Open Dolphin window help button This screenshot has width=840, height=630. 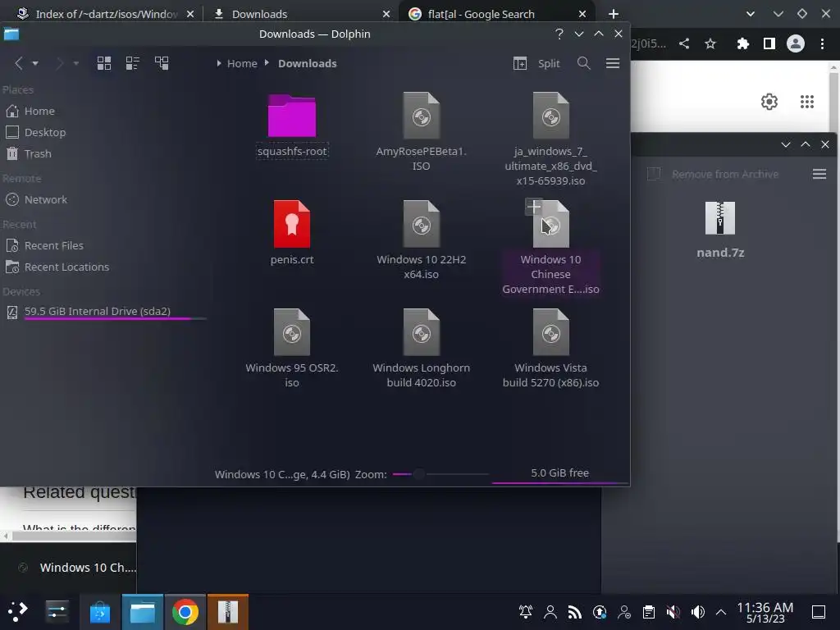[x=559, y=34]
